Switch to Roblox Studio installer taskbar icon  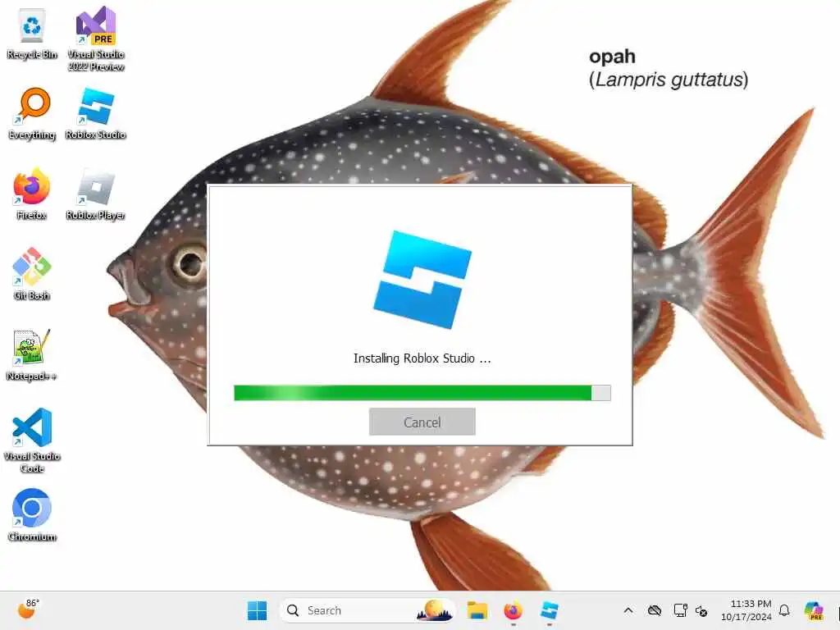click(x=549, y=610)
